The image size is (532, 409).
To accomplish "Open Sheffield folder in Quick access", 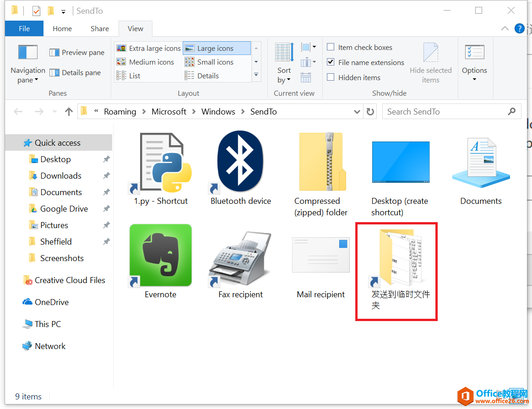I will 56,242.
